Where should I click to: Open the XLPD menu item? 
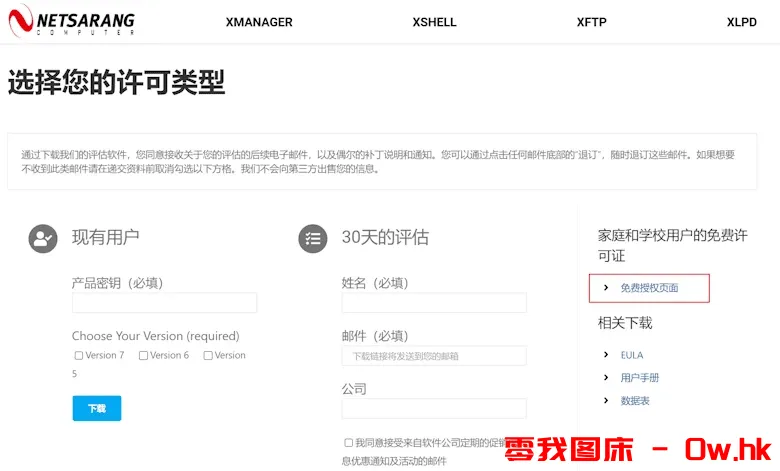[741, 22]
